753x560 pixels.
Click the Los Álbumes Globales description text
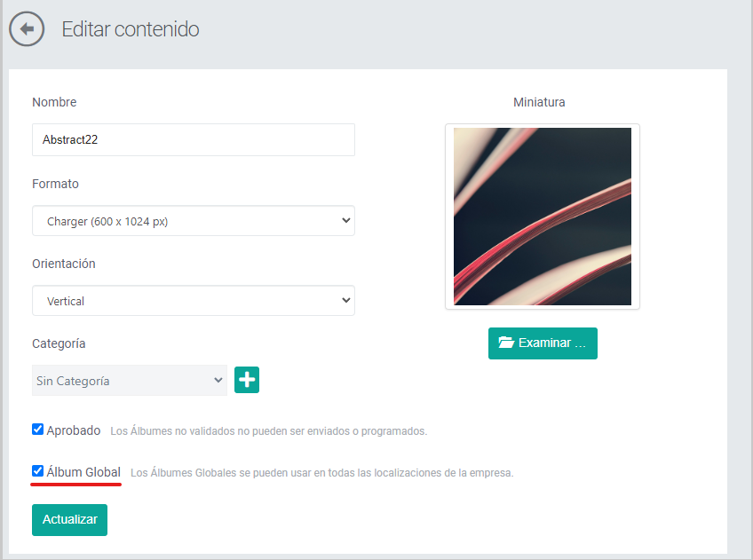pos(321,473)
